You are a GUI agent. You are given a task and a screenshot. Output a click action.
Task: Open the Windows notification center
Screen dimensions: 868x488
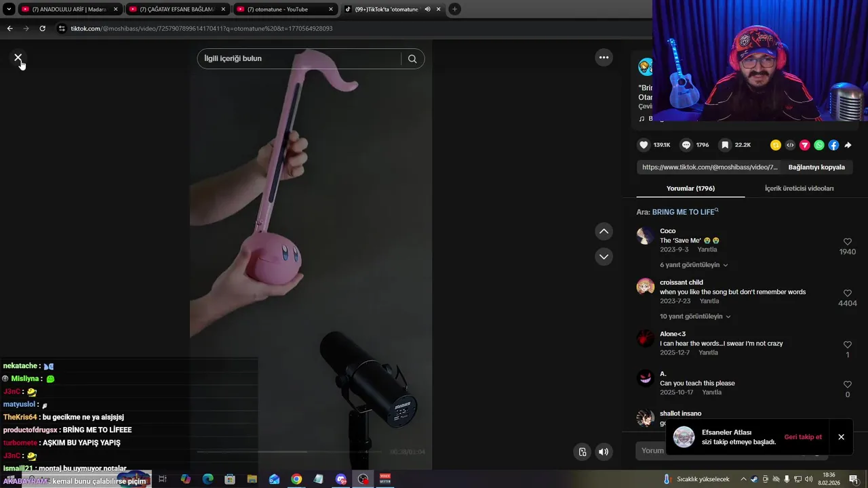click(853, 479)
